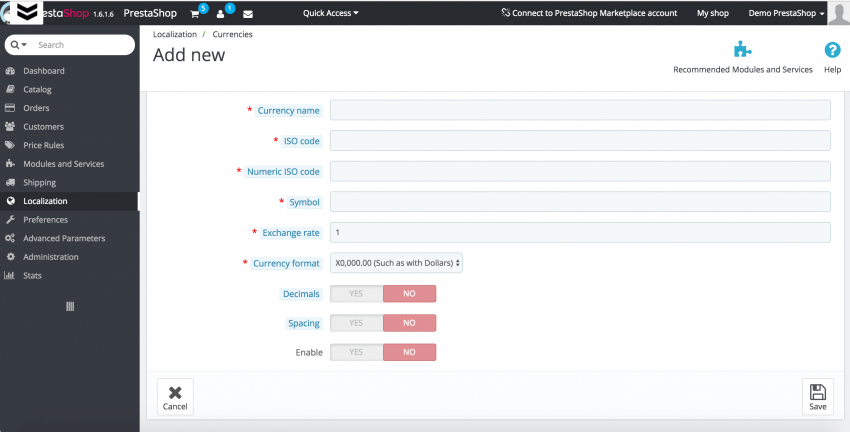
Task: Open the Customers menu item
Action: coord(43,126)
